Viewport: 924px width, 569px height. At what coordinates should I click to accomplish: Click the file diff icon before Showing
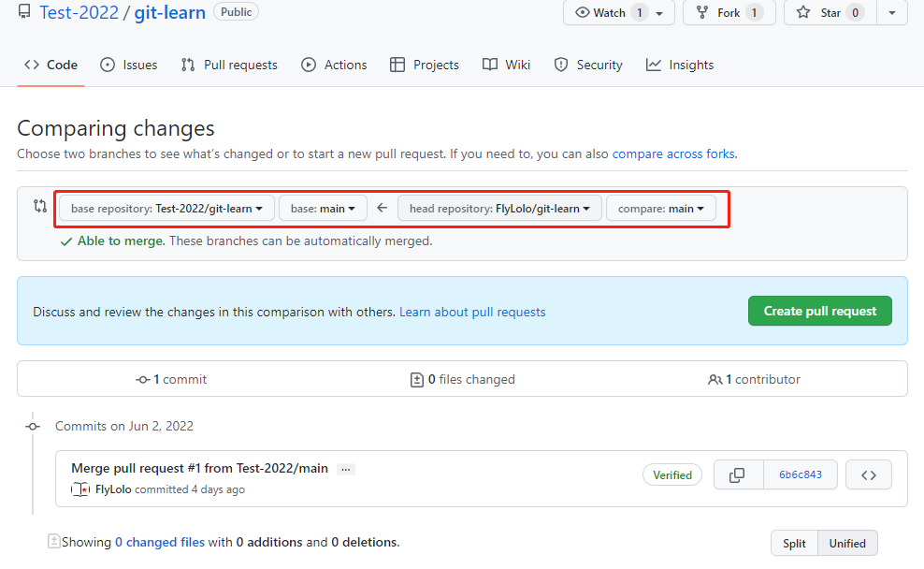[x=53, y=541]
